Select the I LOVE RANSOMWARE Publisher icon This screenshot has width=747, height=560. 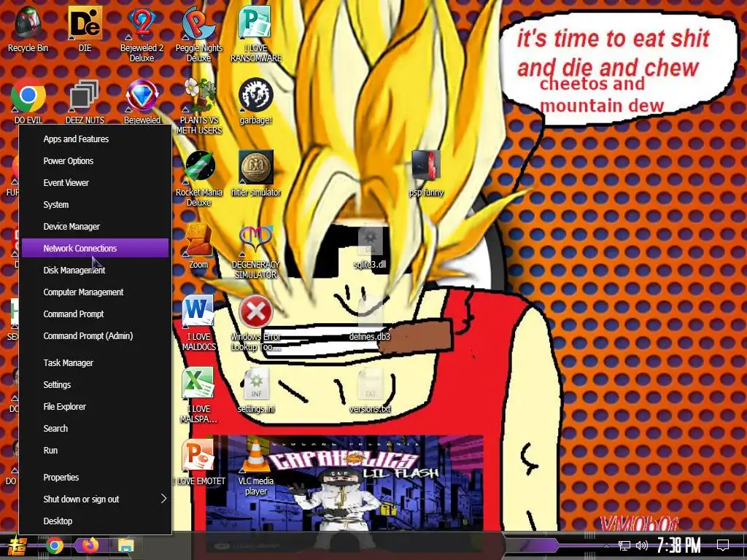pos(256,34)
